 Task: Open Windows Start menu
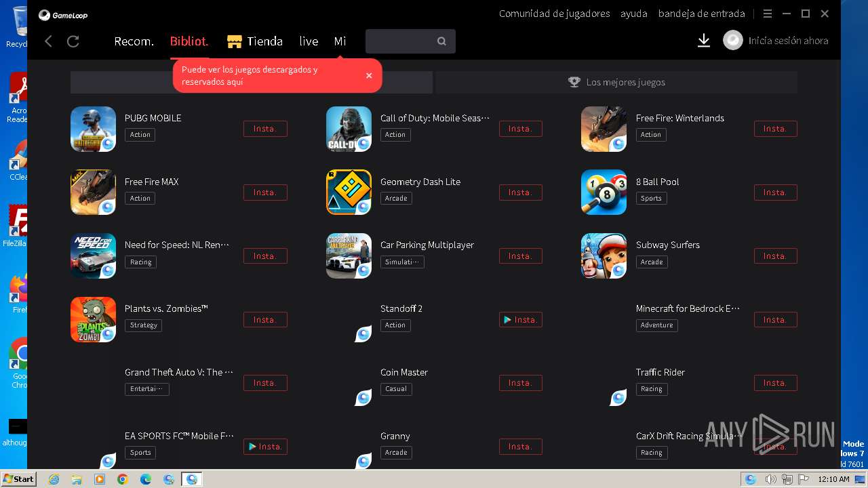tap(18, 479)
